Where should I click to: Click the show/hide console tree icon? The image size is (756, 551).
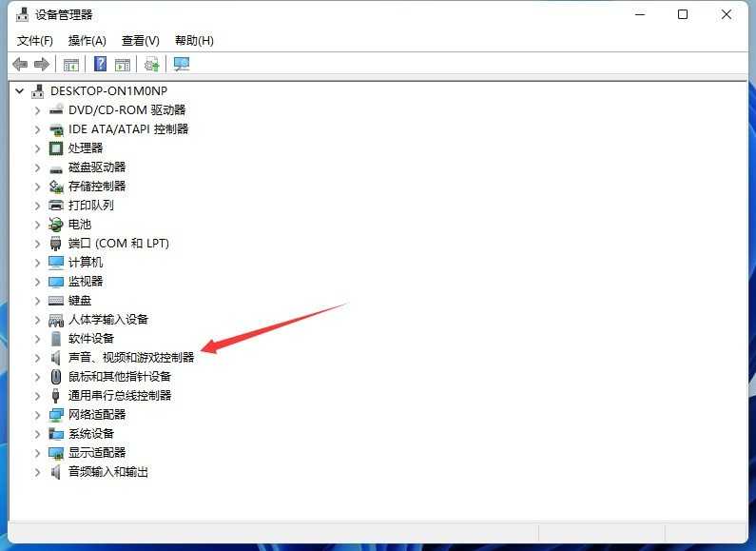[71, 64]
